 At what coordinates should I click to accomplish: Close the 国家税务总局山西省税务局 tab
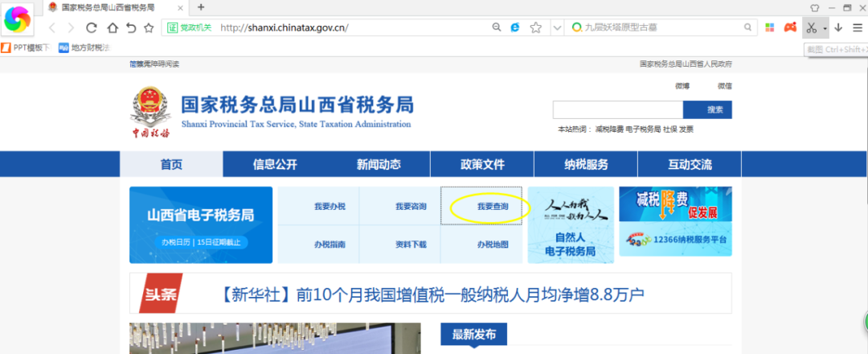point(182,7)
